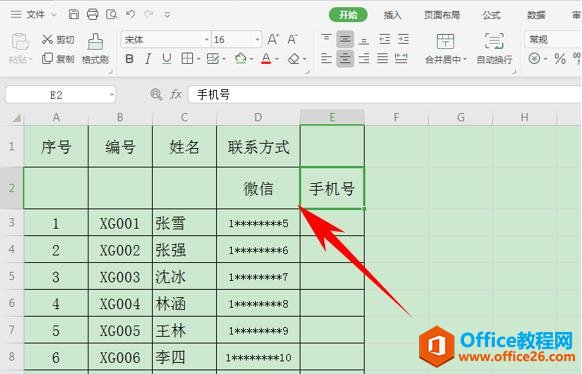Image resolution: width=582 pixels, height=374 pixels.
Task: Switch to the 插入 tab
Action: click(x=392, y=15)
